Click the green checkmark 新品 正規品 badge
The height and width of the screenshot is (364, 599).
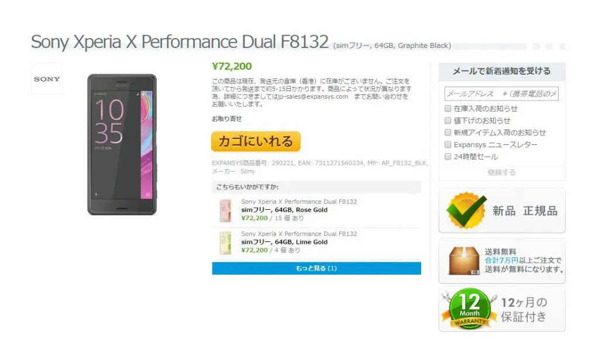tap(466, 210)
